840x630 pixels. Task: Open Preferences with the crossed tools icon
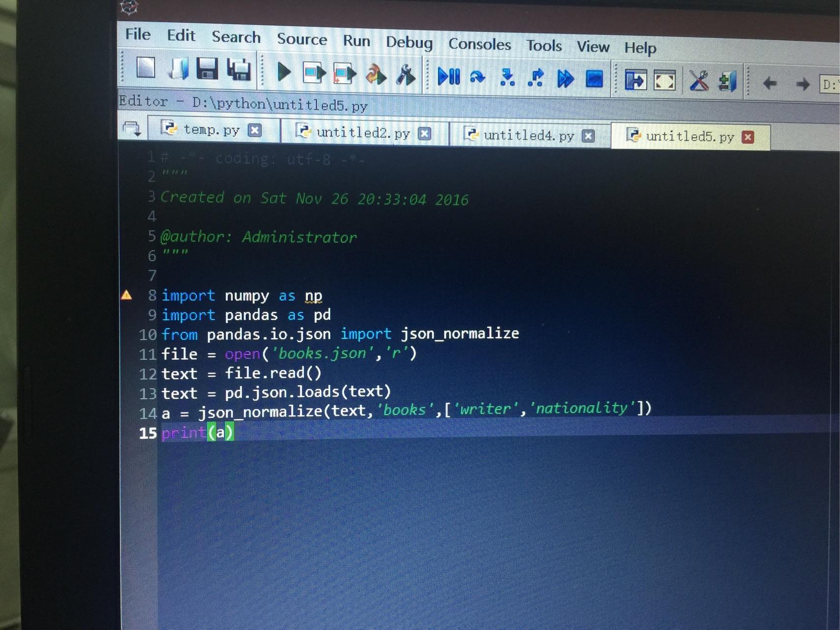coord(699,81)
